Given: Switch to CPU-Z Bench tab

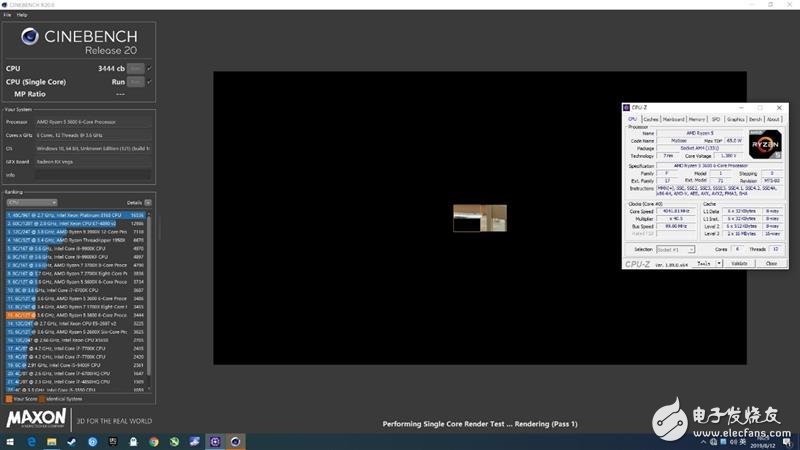Looking at the screenshot, I should pyautogui.click(x=756, y=119).
